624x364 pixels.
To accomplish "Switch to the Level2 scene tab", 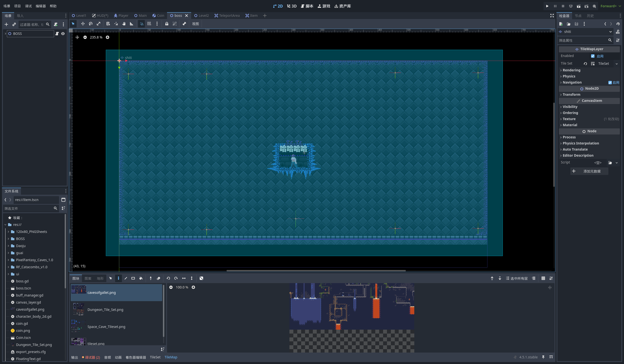I will tap(202, 16).
